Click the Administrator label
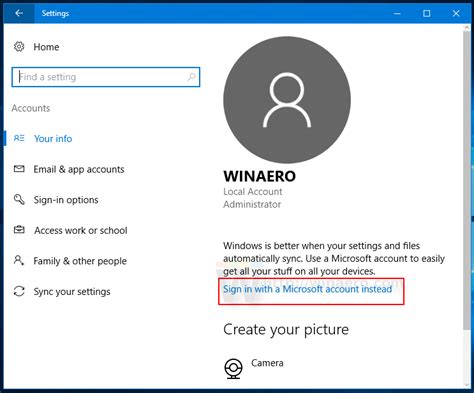The image size is (474, 393). point(252,204)
